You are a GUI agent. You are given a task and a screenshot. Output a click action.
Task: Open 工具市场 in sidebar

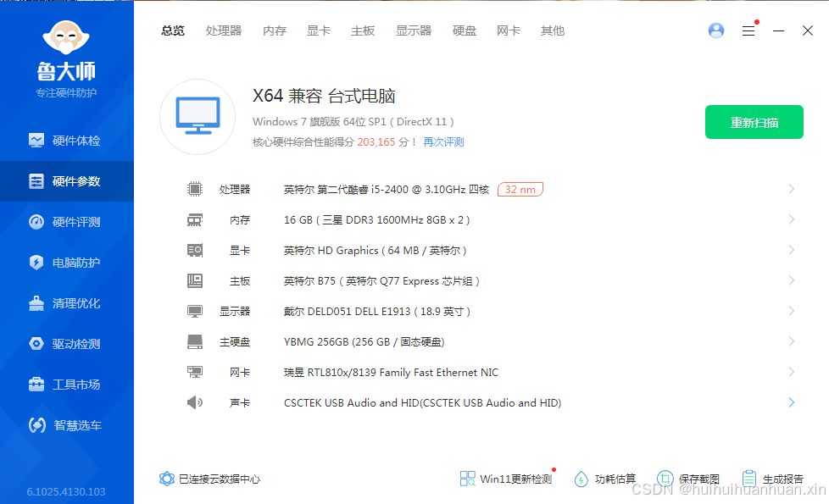click(67, 385)
